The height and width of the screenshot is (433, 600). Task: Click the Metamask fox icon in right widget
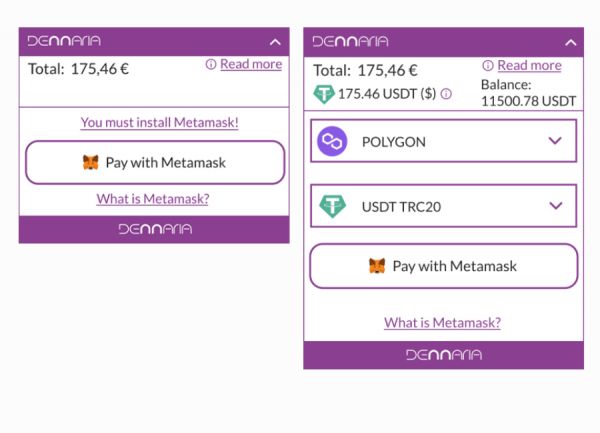coord(377,266)
